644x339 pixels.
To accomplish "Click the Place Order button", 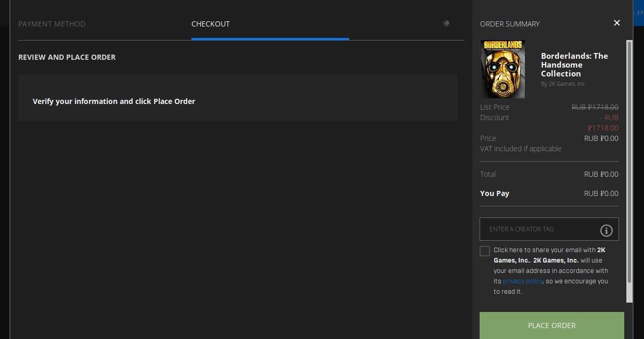I will (x=552, y=325).
